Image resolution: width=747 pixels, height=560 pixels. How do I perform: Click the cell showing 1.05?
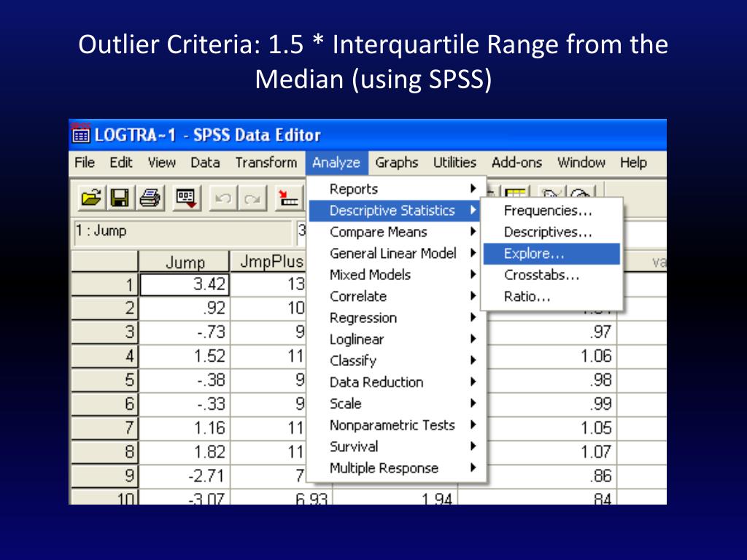pyautogui.click(x=551, y=428)
